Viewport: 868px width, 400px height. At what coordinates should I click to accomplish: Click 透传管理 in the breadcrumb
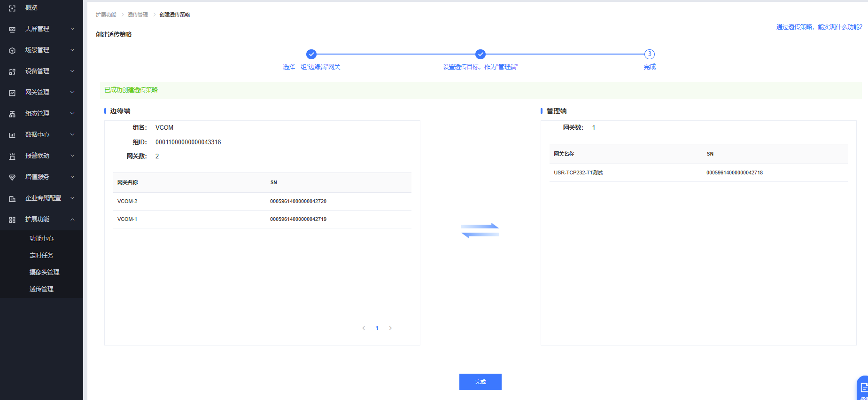pos(138,15)
